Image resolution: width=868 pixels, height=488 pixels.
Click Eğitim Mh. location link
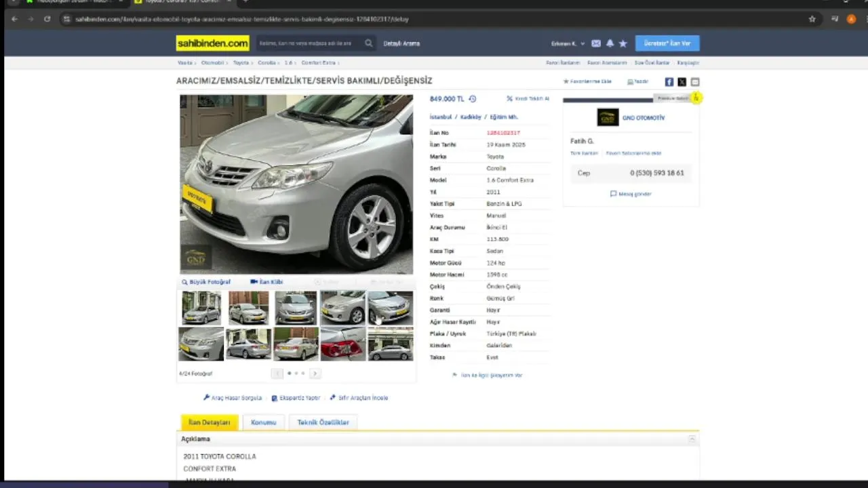503,117
